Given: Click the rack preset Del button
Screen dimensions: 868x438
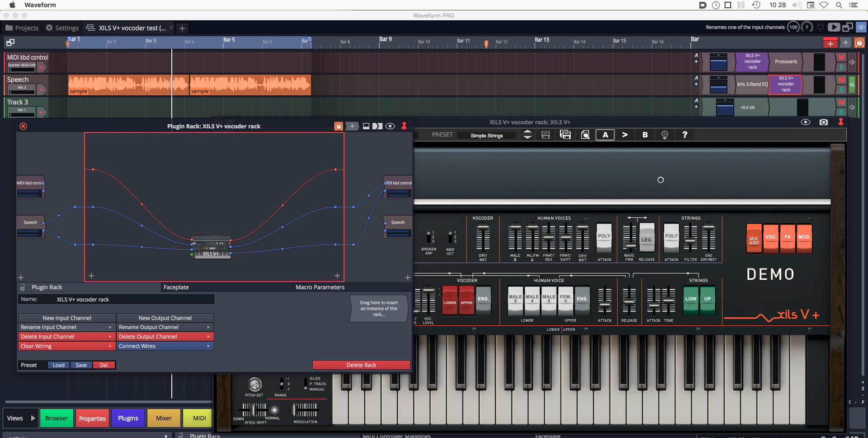Looking at the screenshot, I should pyautogui.click(x=104, y=365).
